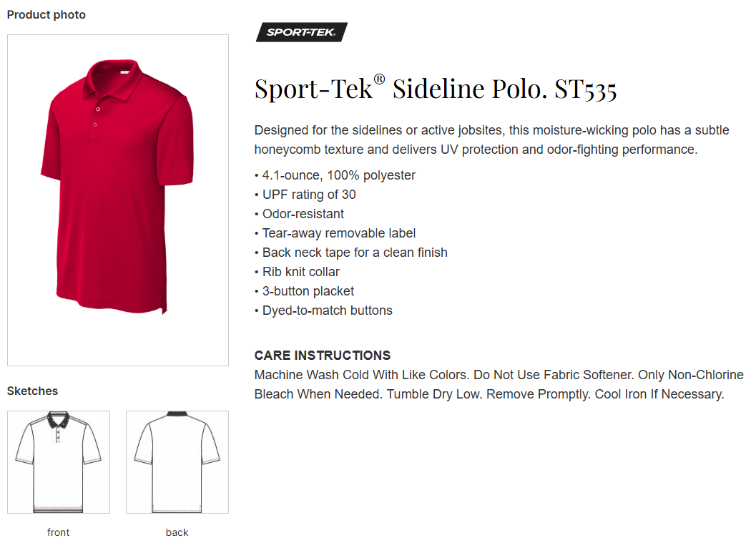Click the Tear-away removable label bullet
This screenshot has width=756, height=538.
(x=335, y=233)
